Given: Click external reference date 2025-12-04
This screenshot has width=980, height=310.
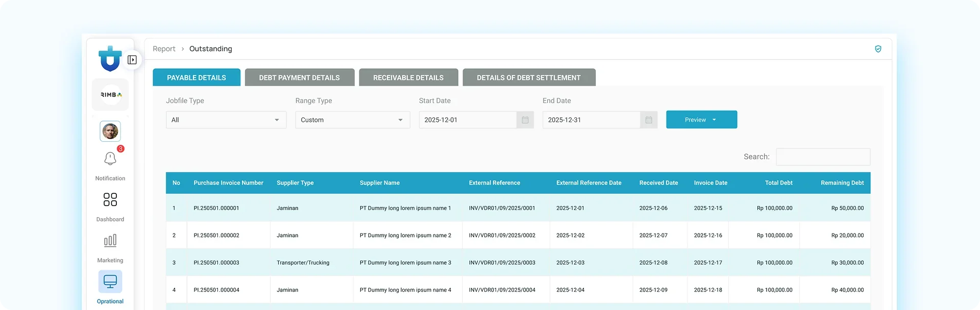Looking at the screenshot, I should [x=570, y=290].
